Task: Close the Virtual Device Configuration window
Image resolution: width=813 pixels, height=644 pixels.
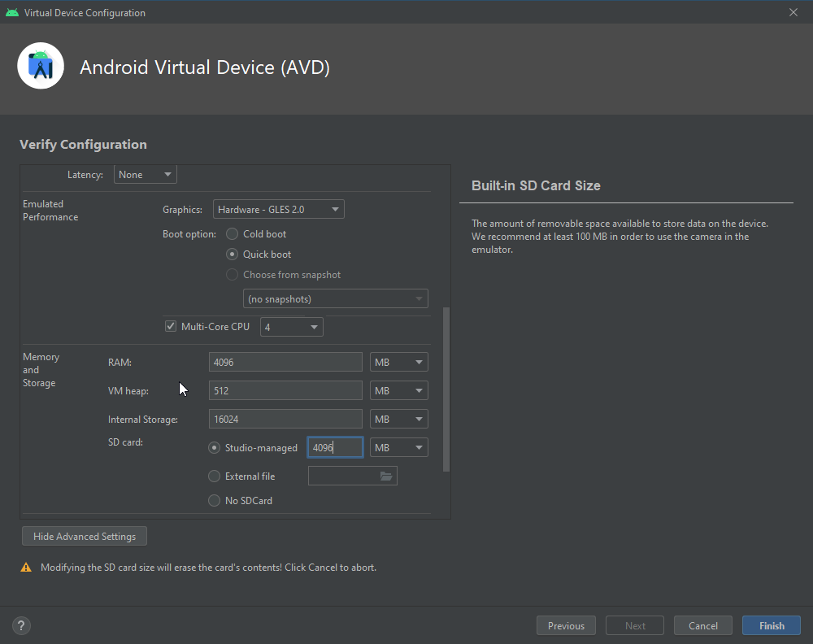Action: click(793, 12)
